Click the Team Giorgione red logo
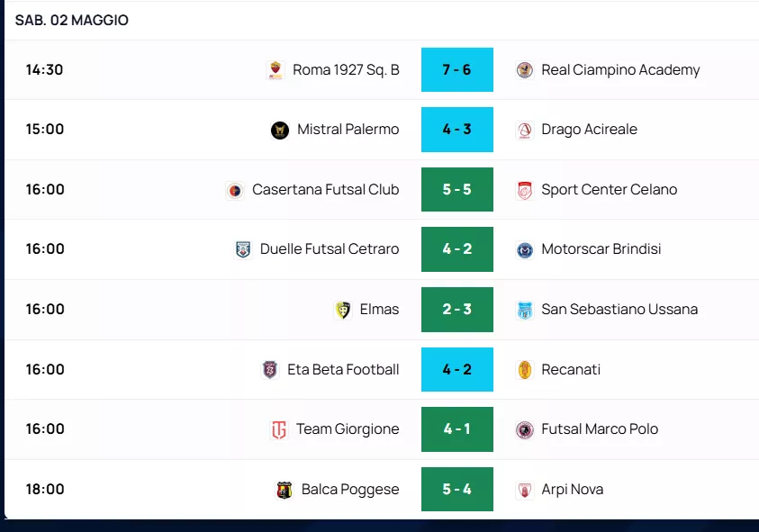 click(x=279, y=429)
